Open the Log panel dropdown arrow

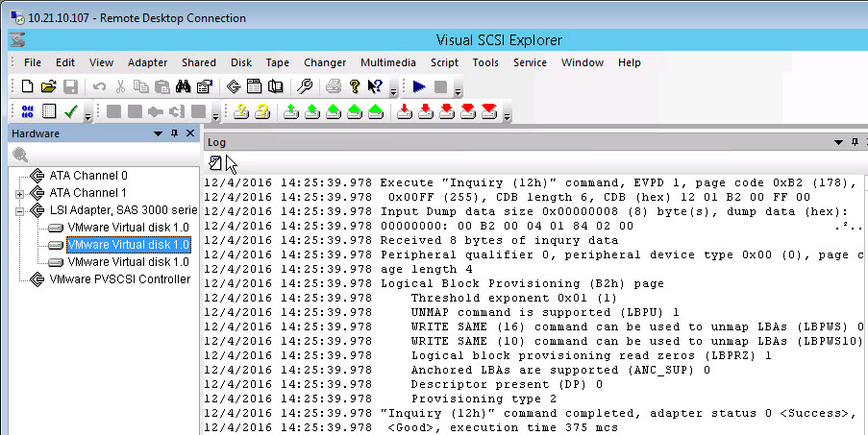point(838,143)
